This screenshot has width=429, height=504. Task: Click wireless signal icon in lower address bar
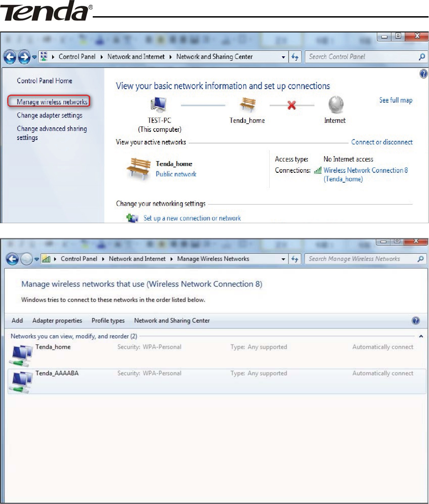pos(46,259)
